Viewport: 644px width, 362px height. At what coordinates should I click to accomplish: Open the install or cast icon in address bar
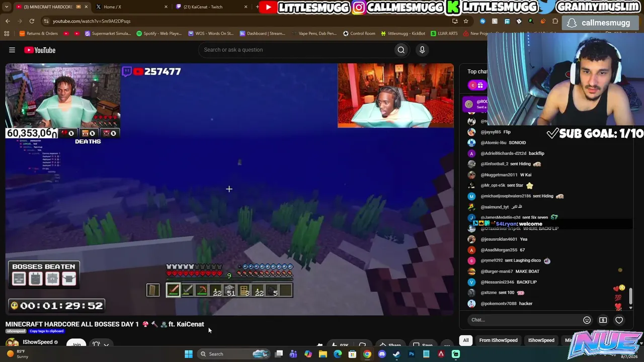pos(455,21)
